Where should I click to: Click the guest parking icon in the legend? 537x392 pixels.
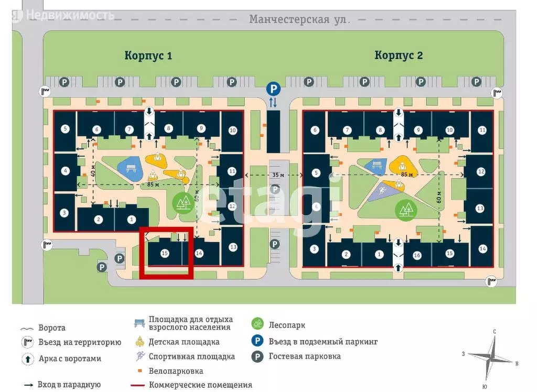pyautogui.click(x=257, y=356)
